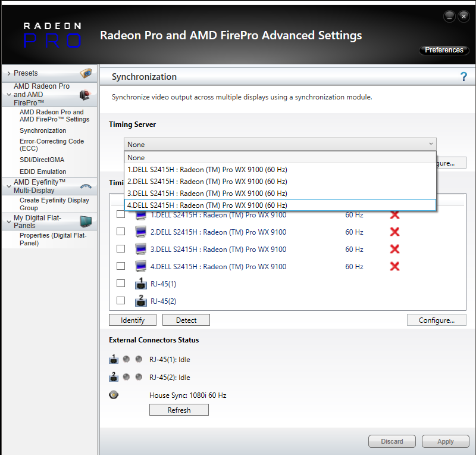Click the RJ-45(2) label in client list
476x455 pixels.
[163, 301]
